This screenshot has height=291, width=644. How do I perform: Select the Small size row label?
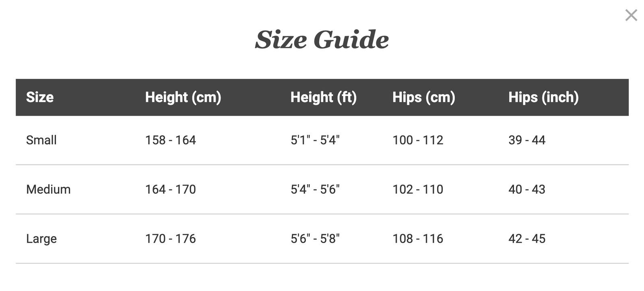coord(41,140)
